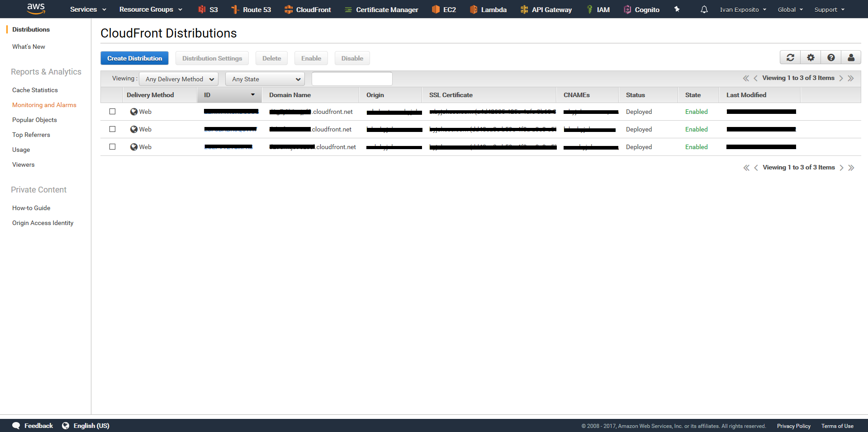Open the Terms of Use link
The image size is (868, 432).
tap(837, 426)
